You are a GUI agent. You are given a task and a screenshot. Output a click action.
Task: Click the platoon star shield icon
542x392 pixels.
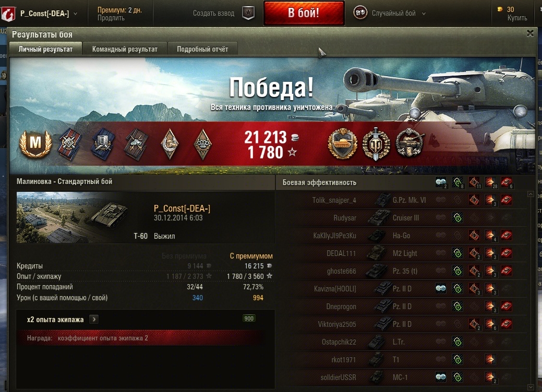click(x=248, y=13)
